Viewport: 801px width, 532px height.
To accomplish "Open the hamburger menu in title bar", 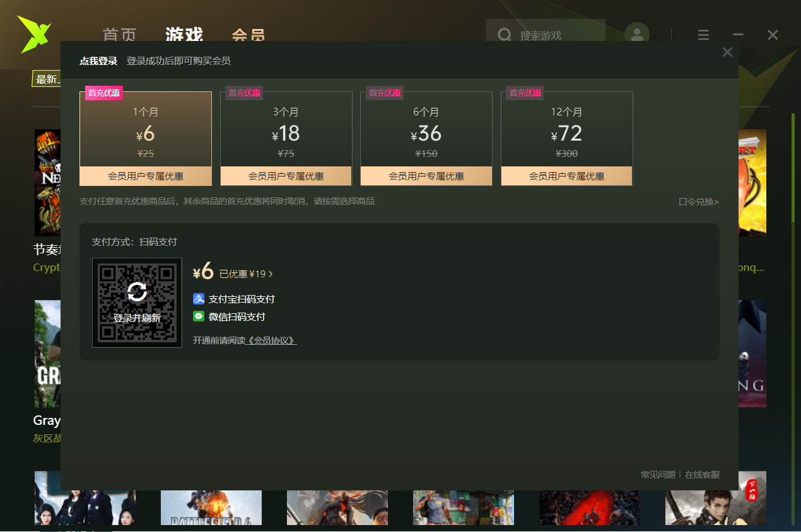I will point(703,35).
